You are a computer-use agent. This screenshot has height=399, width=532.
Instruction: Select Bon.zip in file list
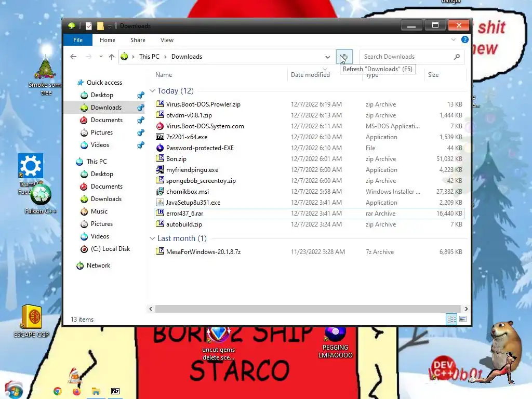tap(309, 159)
